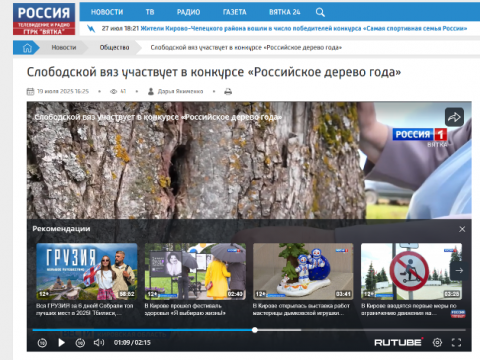
Task: Print the article using the printer icon
Action: tap(228, 91)
